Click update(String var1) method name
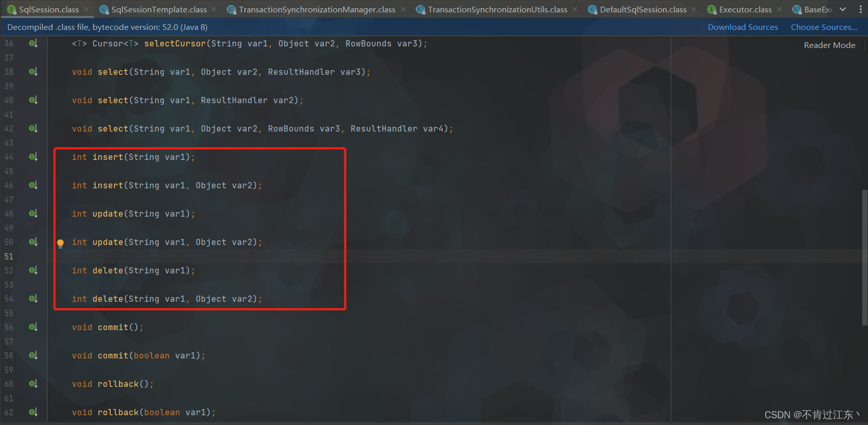 [x=107, y=214]
